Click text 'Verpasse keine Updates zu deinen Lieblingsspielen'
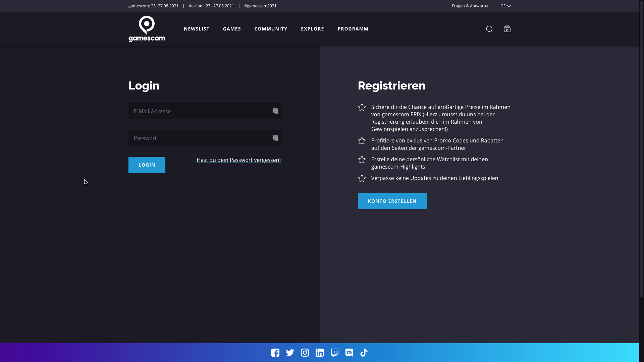This screenshot has width=644, height=362. pyautogui.click(x=435, y=178)
